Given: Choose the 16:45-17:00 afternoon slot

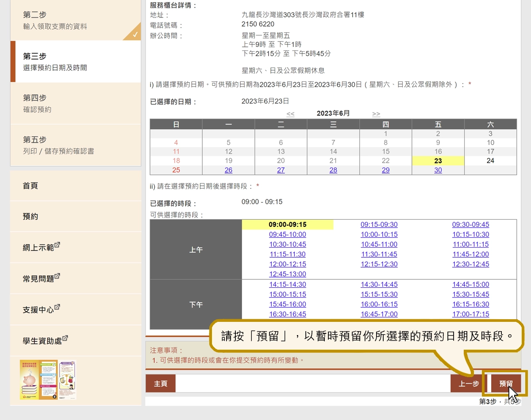Looking at the screenshot, I should tap(379, 314).
